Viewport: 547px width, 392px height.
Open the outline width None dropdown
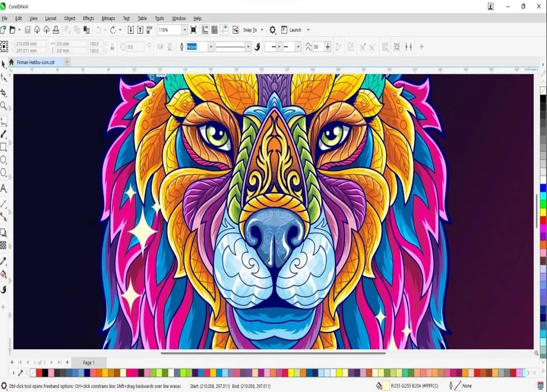(x=210, y=47)
